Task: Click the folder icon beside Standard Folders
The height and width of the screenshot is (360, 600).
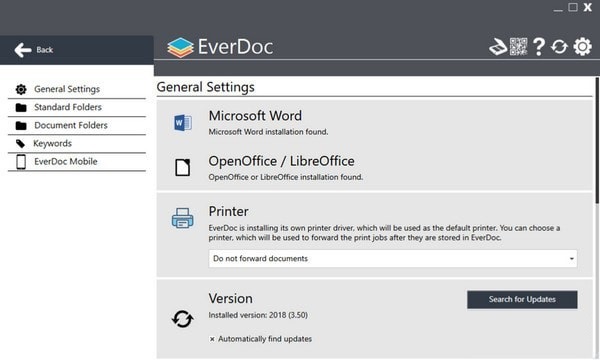Action: pos(21,108)
